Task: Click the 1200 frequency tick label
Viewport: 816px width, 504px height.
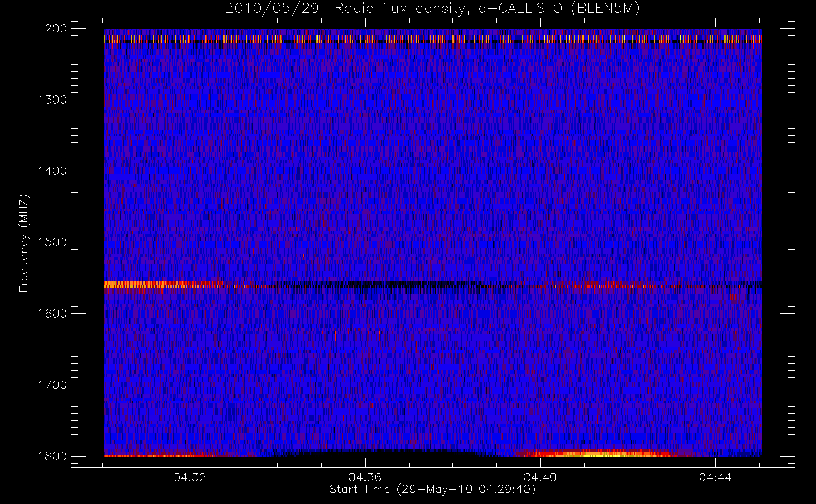Action: 52,29
